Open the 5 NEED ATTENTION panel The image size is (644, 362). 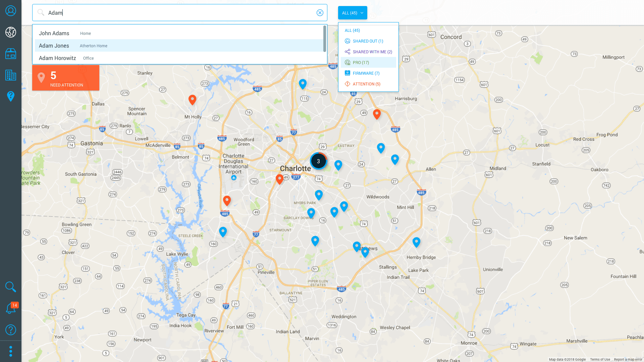66,77
